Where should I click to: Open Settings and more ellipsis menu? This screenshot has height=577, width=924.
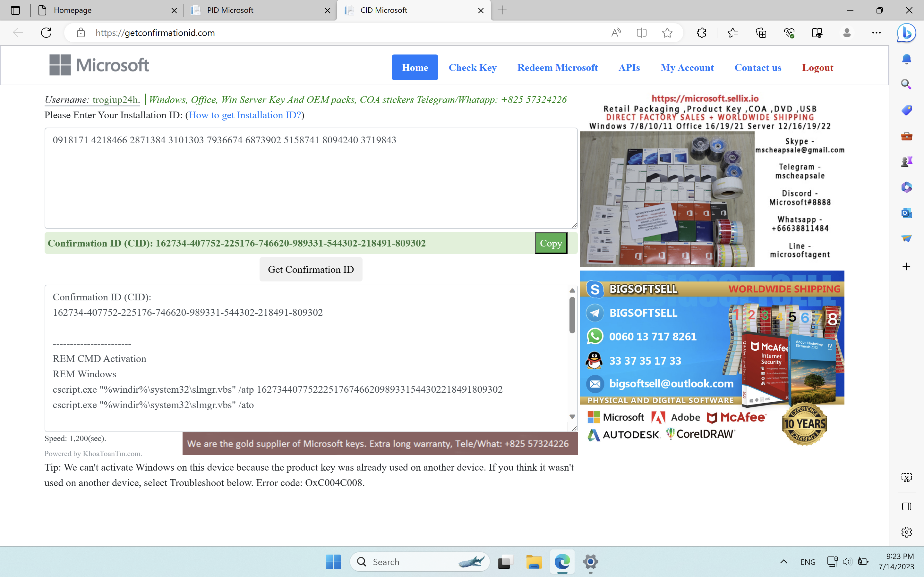tap(876, 33)
